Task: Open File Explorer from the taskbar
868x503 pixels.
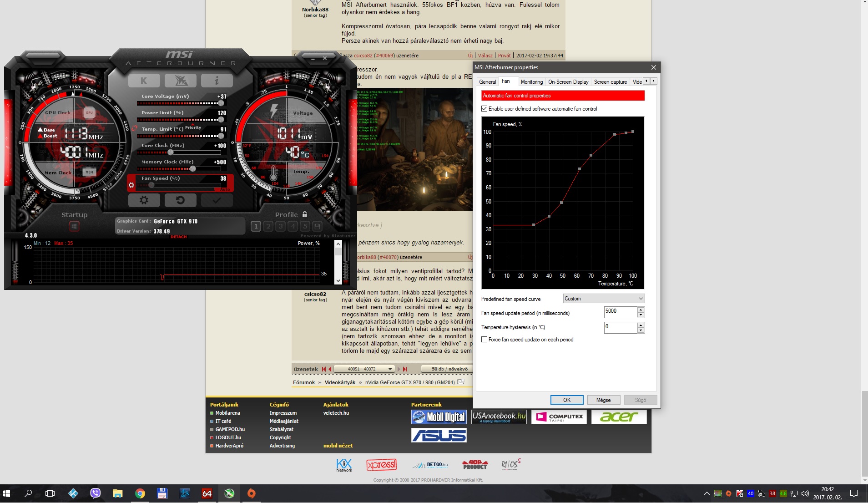Action: click(118, 493)
